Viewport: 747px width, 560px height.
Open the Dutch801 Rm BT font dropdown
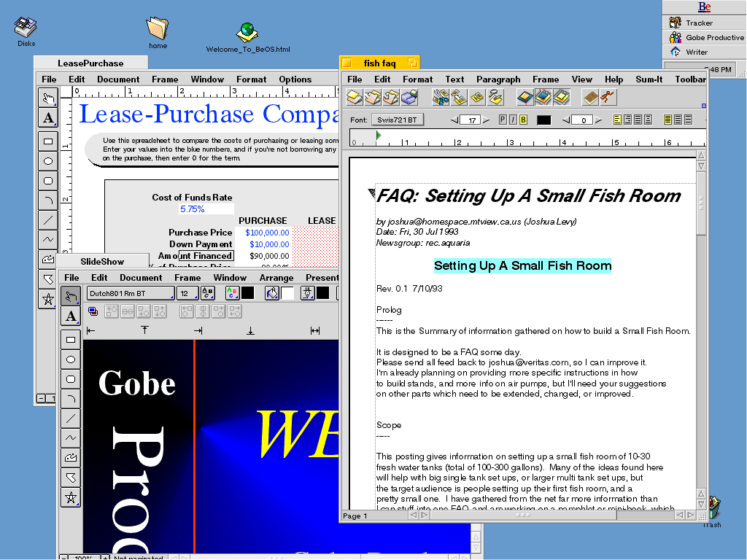(131, 293)
